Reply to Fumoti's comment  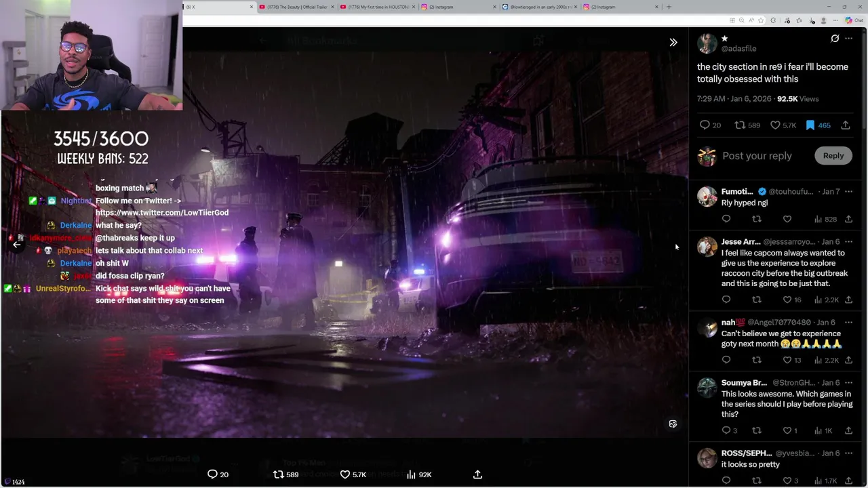[x=726, y=219]
